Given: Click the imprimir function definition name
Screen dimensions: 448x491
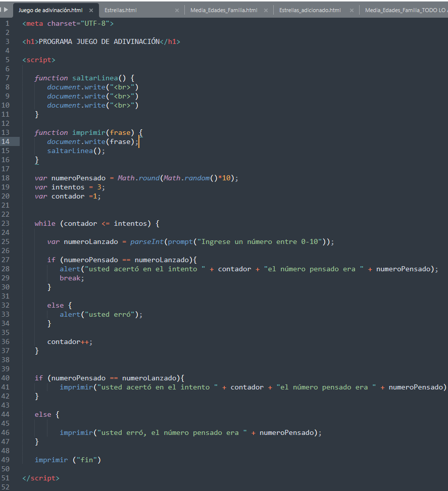Looking at the screenshot, I should pos(89,132).
